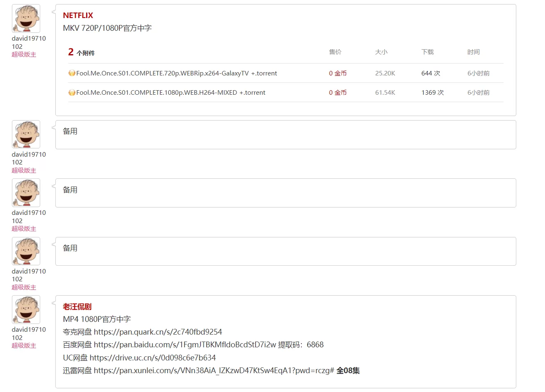Click the 0 金币 price for the 720p torrent

[337, 73]
